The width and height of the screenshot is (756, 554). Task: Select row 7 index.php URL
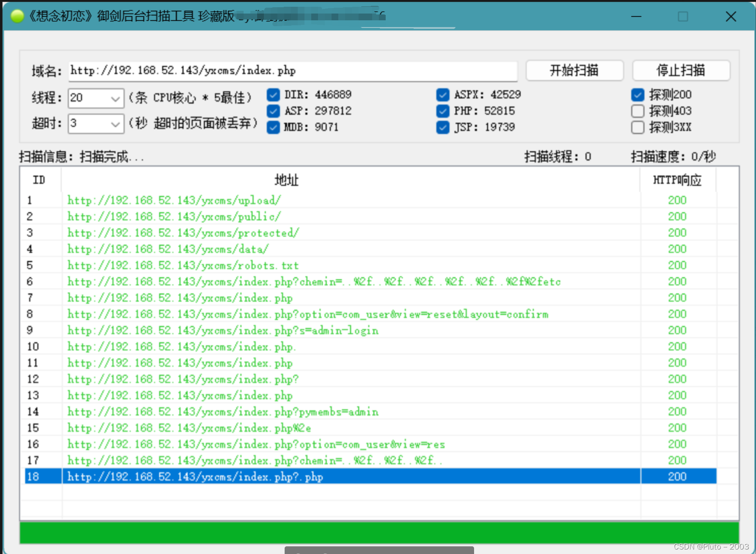(370, 297)
